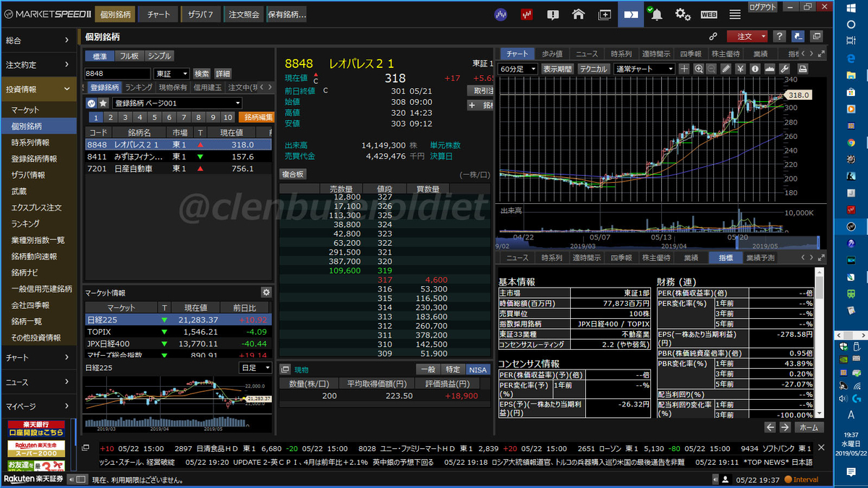Click the red candlestick chart icon
The height and width of the screenshot is (488, 868).
pos(527,14)
